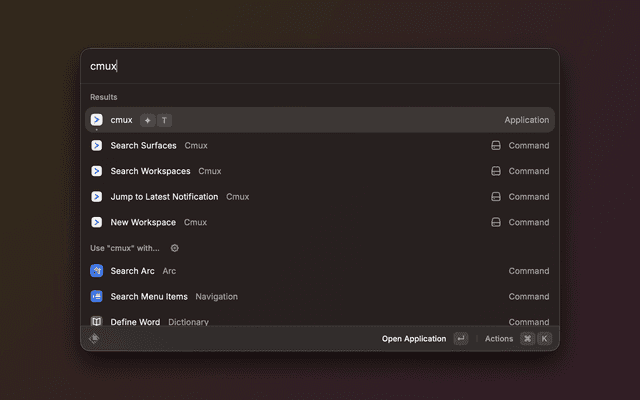Open the Actions panel
This screenshot has width=640, height=400.
(499, 339)
